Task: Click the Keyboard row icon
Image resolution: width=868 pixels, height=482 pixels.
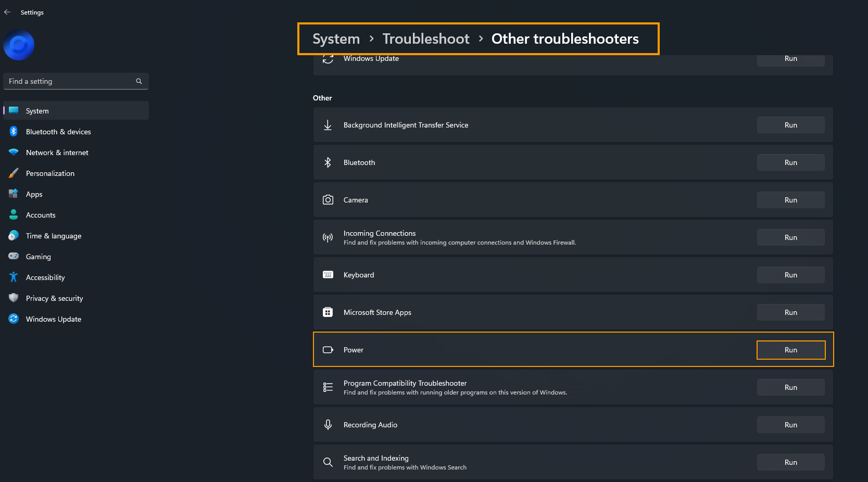Action: coord(328,275)
